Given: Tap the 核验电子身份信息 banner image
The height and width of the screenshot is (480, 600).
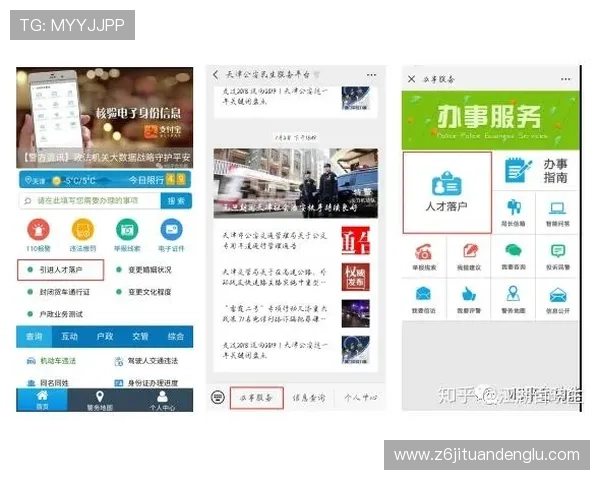Looking at the screenshot, I should [104, 118].
